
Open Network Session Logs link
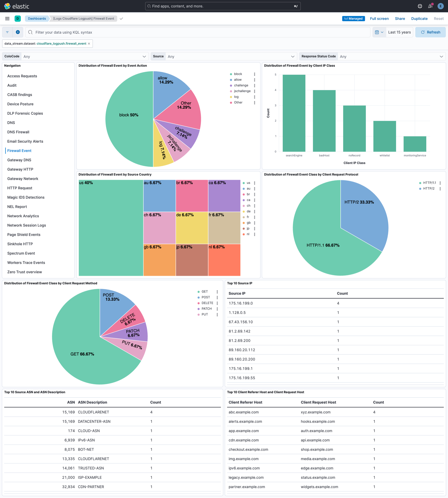pos(27,225)
